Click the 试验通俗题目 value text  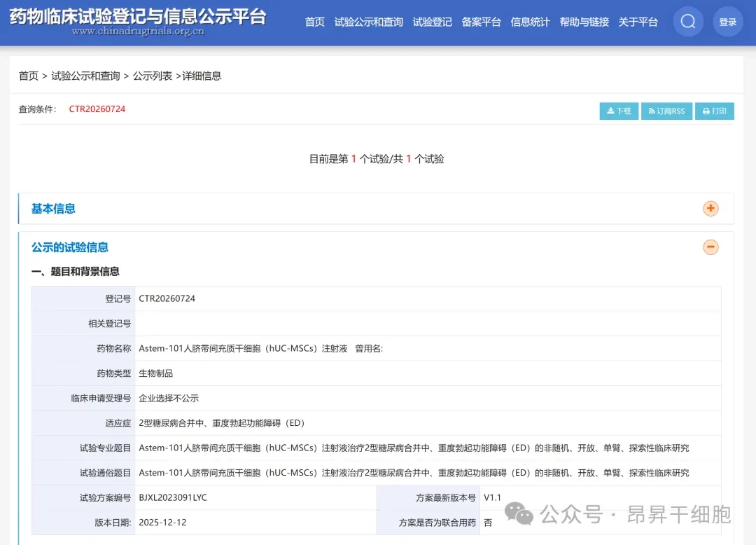coord(414,473)
